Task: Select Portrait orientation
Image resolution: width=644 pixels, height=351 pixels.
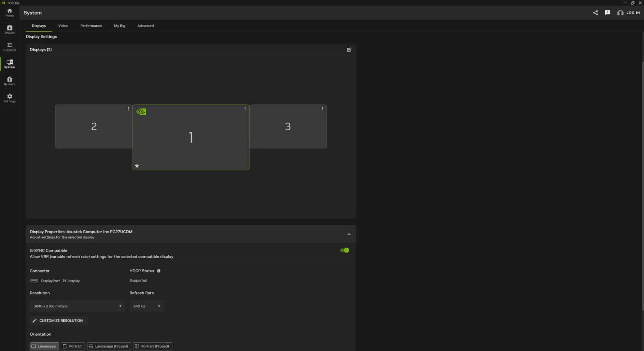Action: click(x=73, y=346)
